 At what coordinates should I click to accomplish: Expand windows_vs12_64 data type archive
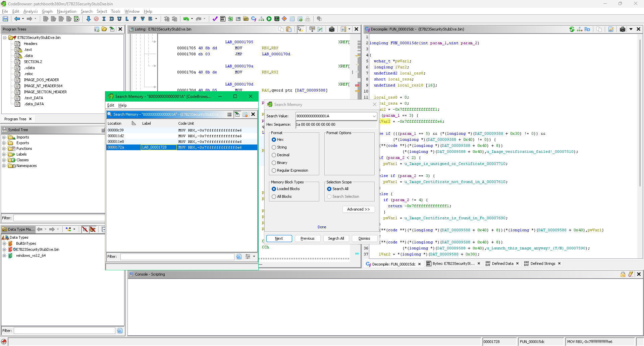tap(4, 255)
